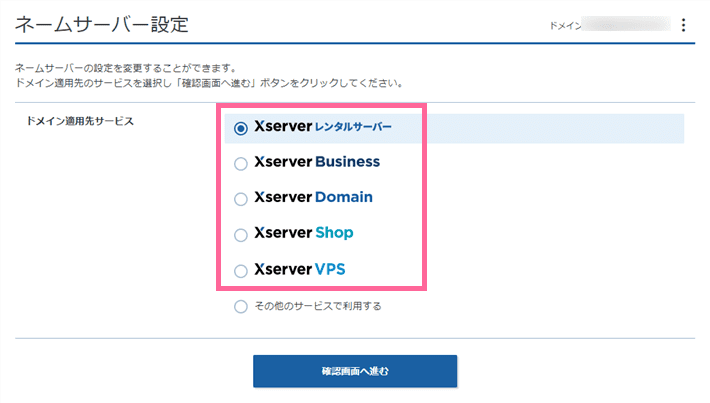This screenshot has height=403, width=710.
Task: Click the ネームサーバーの設定を変更することができます sentence
Action: point(126,68)
